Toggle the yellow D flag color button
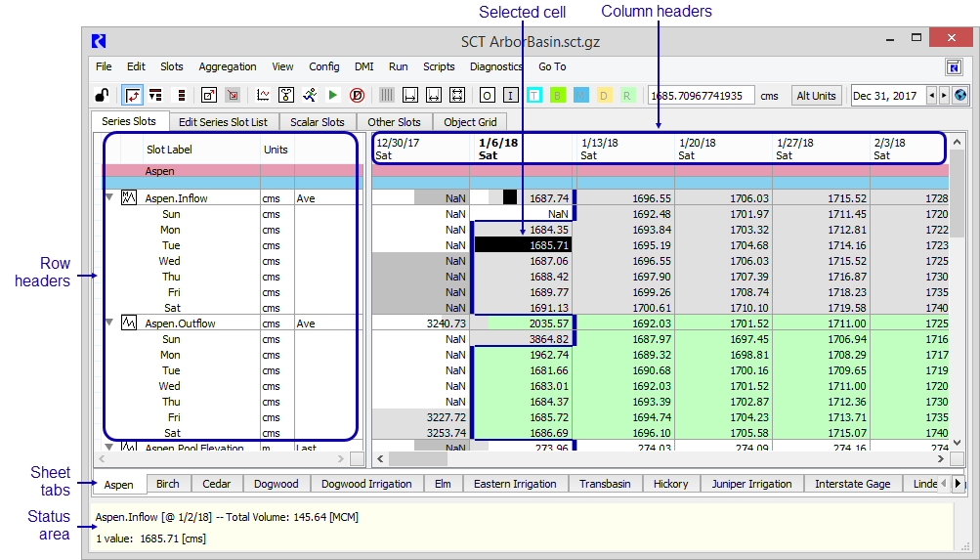The image size is (980, 560). click(x=604, y=96)
